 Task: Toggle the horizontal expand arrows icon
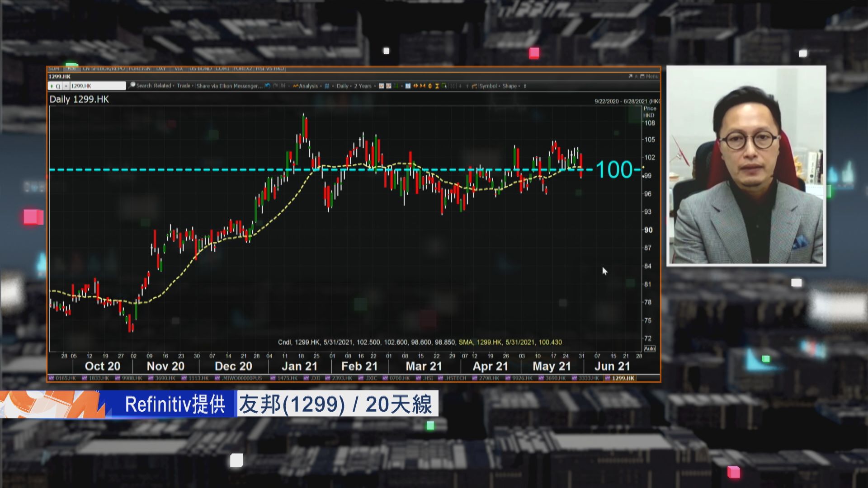coord(415,86)
